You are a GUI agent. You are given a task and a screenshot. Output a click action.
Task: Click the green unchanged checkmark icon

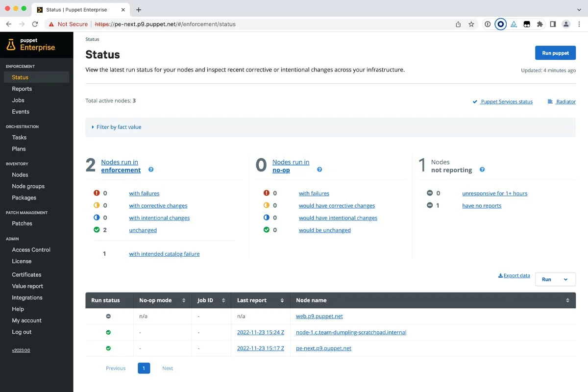pos(96,230)
